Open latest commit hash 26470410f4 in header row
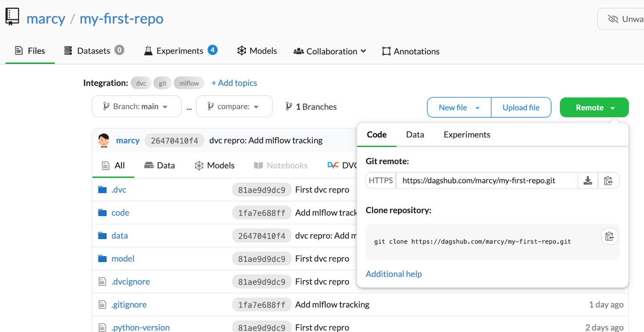The width and height of the screenshot is (644, 332). (174, 141)
